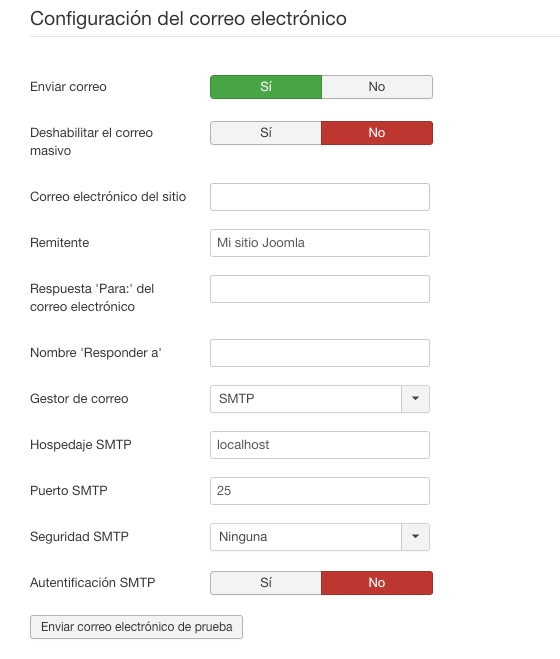
Task: Set Enviar correo to No
Action: (x=377, y=87)
